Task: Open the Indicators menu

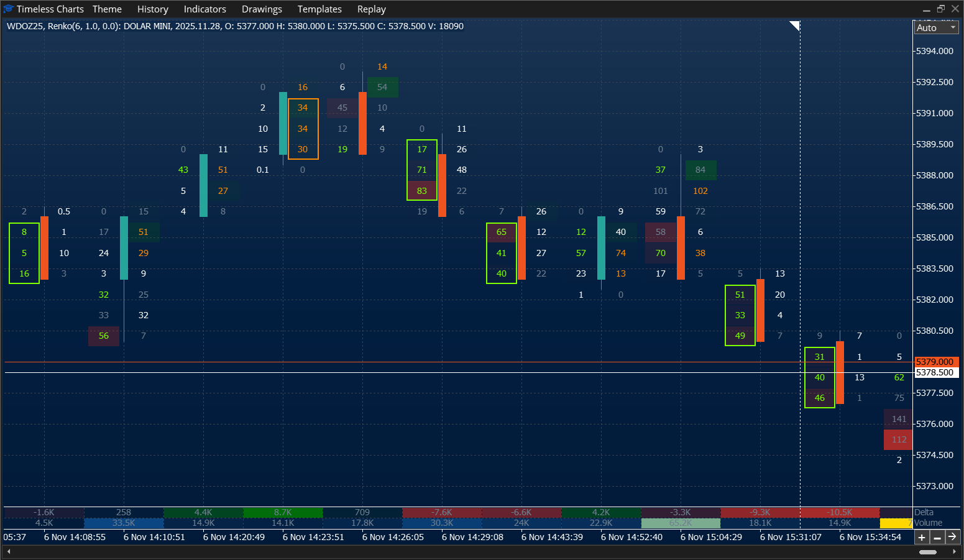Action: click(204, 9)
